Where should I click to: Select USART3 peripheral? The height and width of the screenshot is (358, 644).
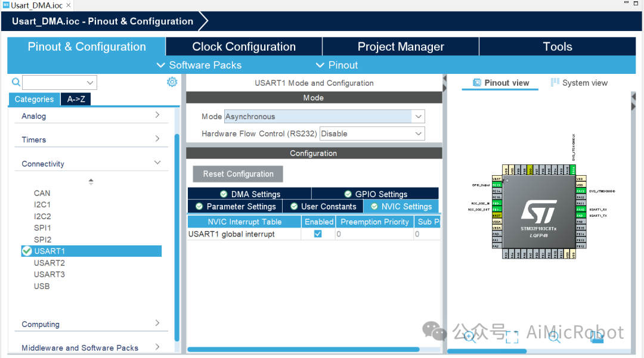49,275
